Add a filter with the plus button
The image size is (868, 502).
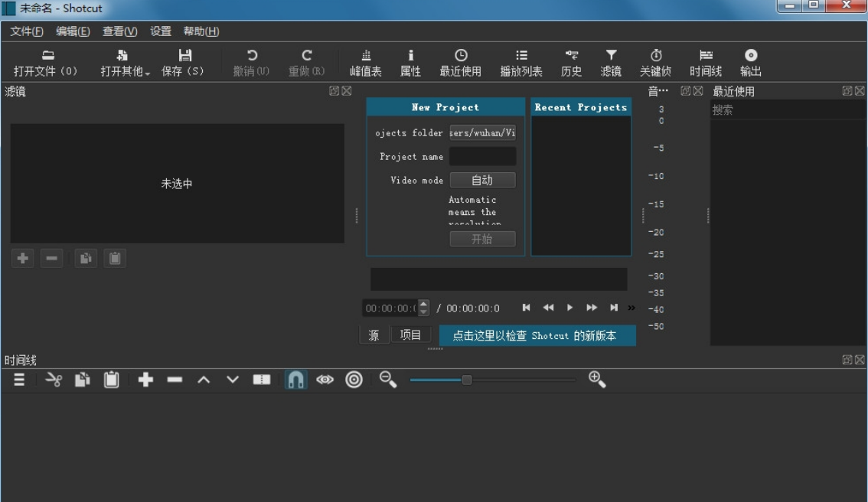[x=23, y=258]
